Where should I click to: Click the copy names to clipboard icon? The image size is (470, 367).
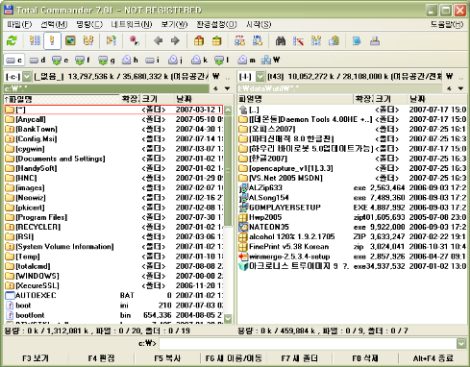coord(334,41)
